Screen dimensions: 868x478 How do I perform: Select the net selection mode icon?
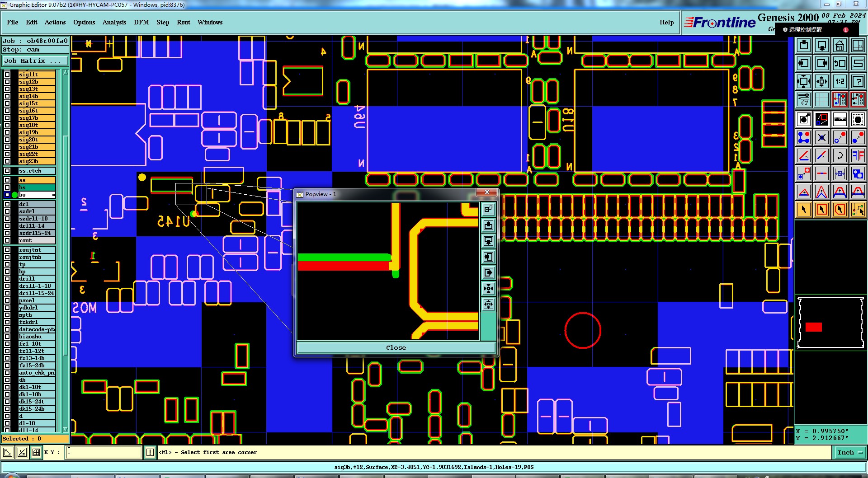pyautogui.click(x=858, y=210)
